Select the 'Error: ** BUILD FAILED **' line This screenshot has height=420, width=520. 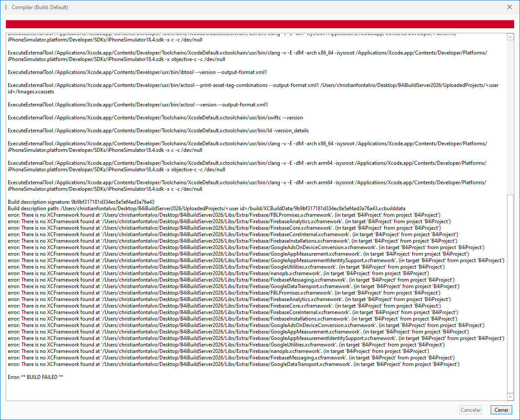(35, 377)
